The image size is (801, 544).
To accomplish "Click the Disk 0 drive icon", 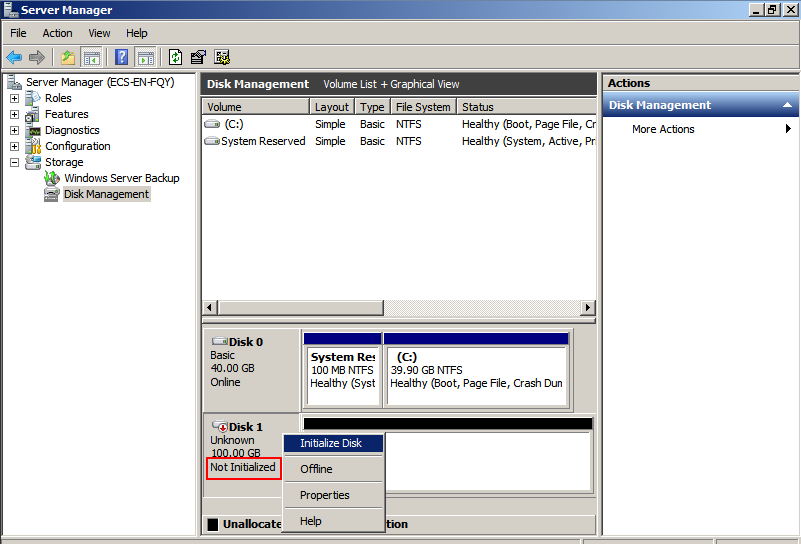I will (x=220, y=341).
